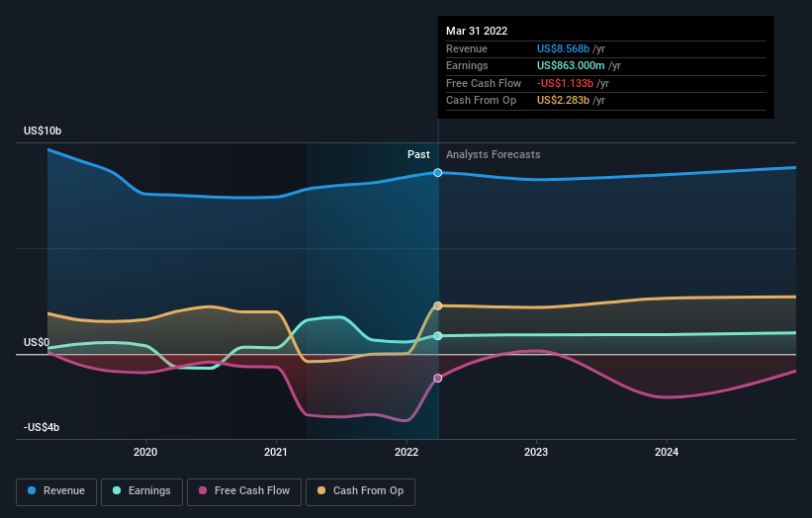Click the US$0 y-axis label
The image size is (812, 518).
click(x=37, y=343)
